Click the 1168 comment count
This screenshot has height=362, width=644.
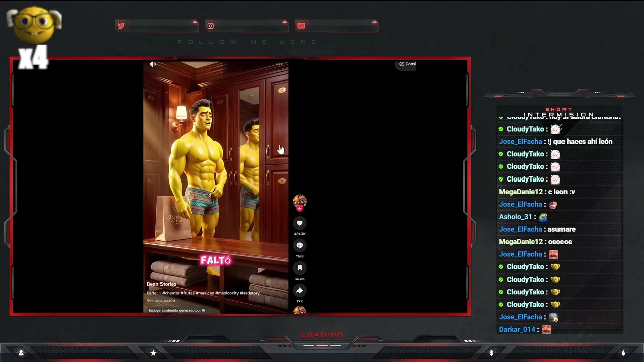tap(300, 256)
